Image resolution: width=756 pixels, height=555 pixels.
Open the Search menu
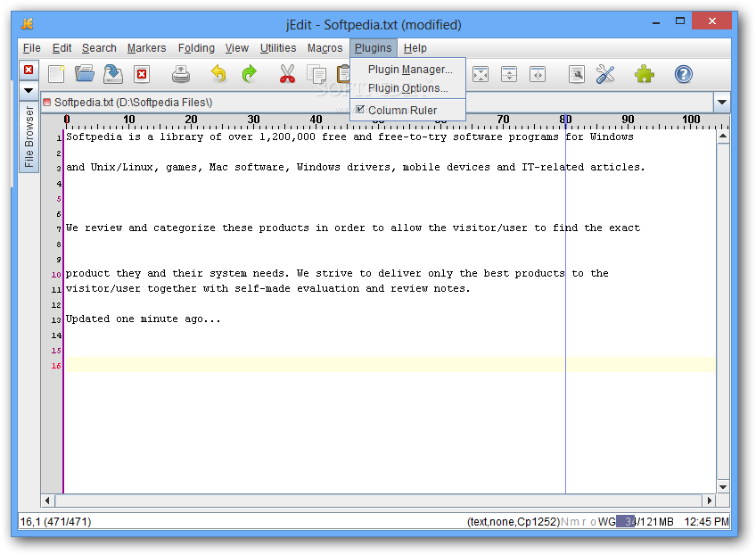99,48
